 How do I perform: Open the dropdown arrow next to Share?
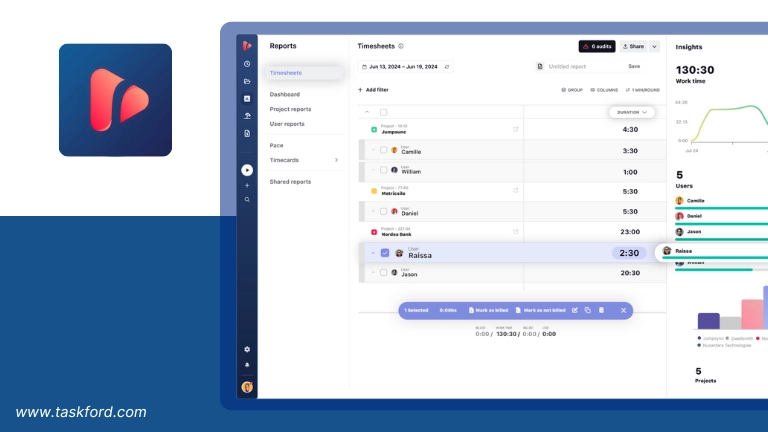click(654, 47)
